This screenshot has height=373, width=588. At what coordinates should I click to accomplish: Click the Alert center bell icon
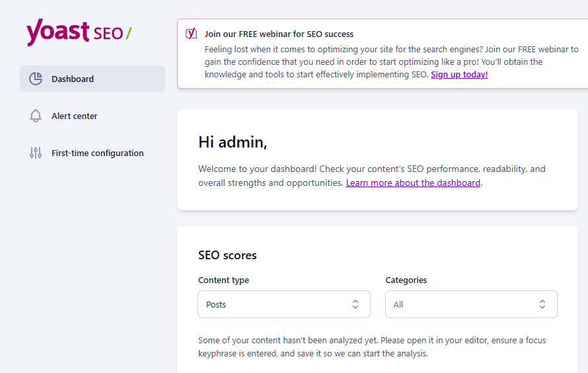pyautogui.click(x=36, y=116)
